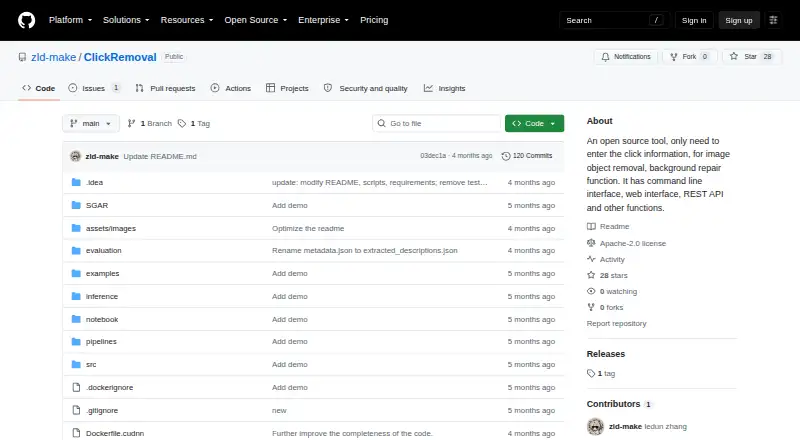Expand the green Code dropdown button
This screenshot has height=440, width=800.
534,124
